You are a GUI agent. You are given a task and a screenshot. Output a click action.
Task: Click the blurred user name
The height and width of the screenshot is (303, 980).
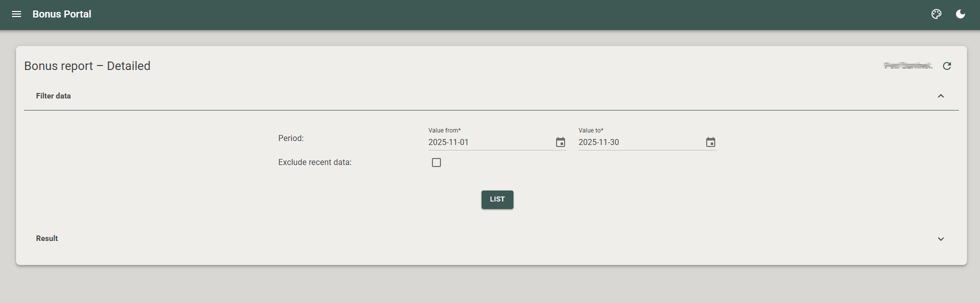(x=908, y=66)
